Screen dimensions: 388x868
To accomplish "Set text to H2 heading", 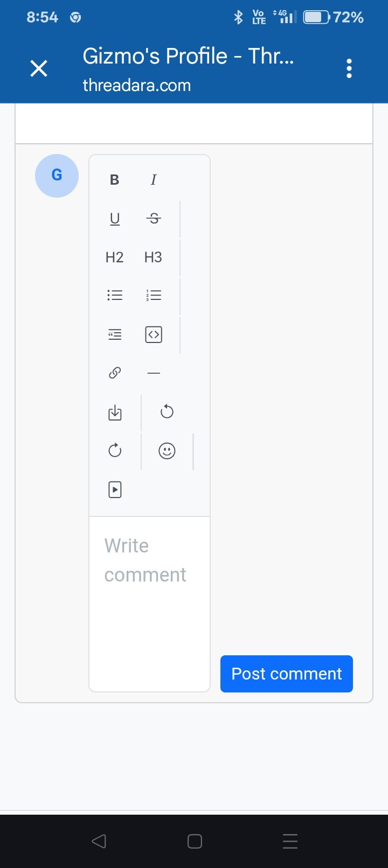I will (115, 257).
